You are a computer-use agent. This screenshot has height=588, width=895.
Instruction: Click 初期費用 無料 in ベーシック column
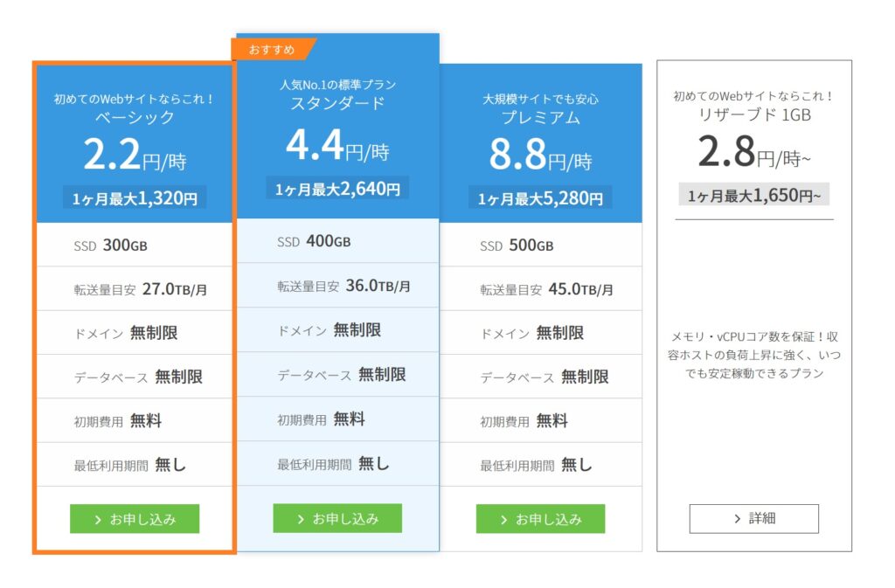point(135,420)
